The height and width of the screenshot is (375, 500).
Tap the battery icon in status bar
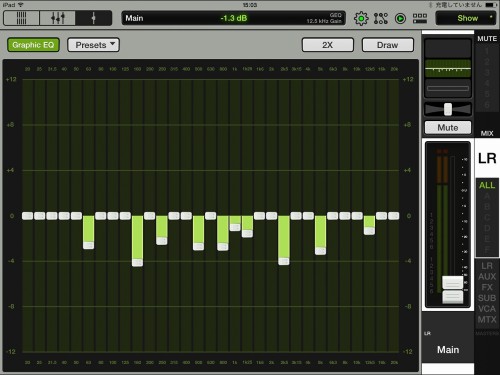coord(491,5)
